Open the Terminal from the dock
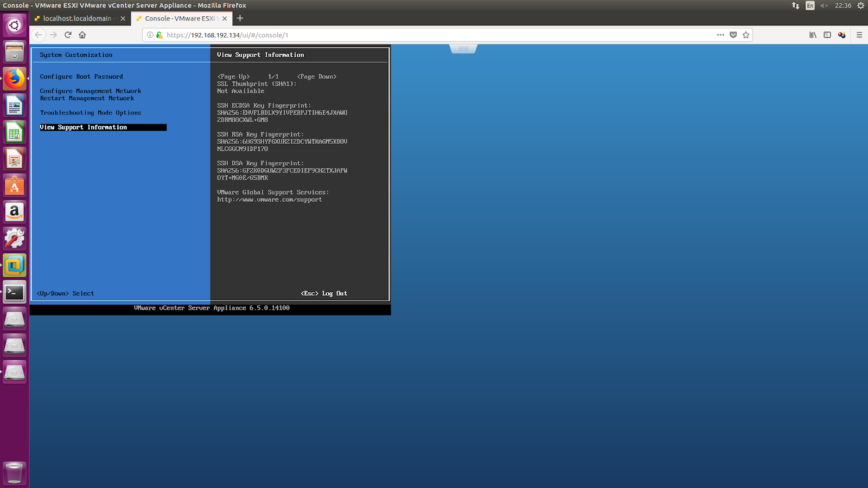 tap(15, 292)
